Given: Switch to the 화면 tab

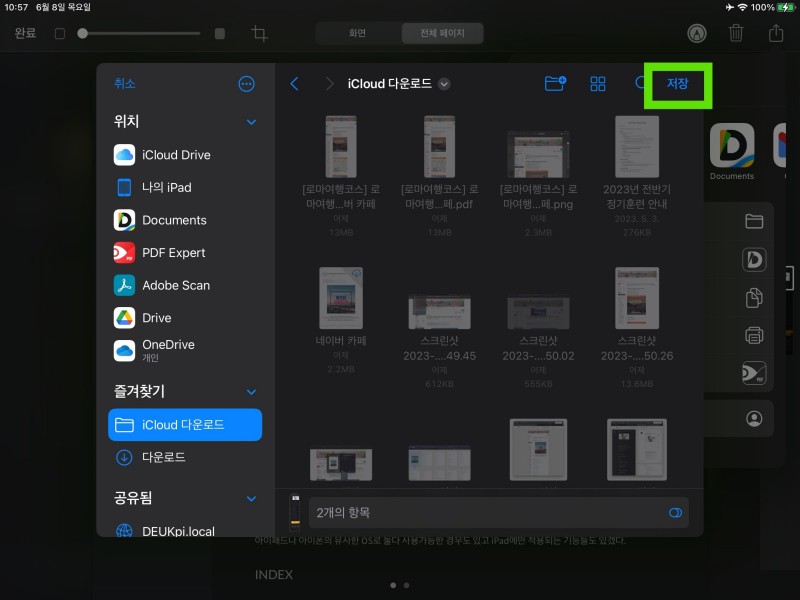Looking at the screenshot, I should click(356, 33).
